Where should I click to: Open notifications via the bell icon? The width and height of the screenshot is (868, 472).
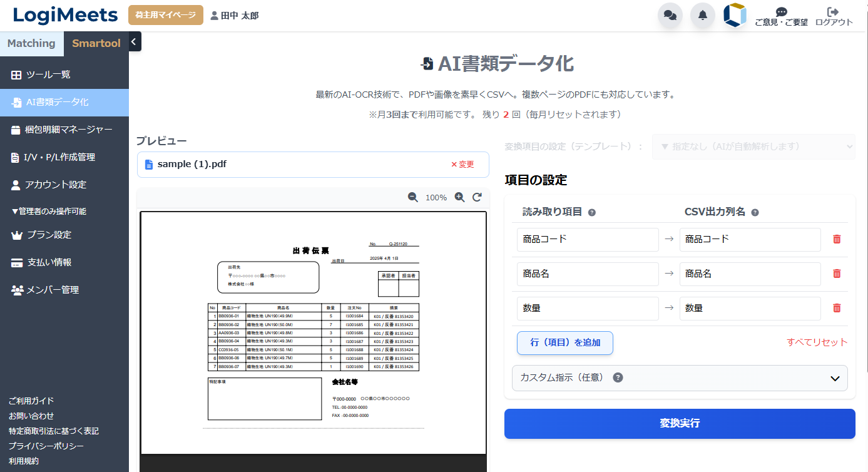(x=702, y=15)
